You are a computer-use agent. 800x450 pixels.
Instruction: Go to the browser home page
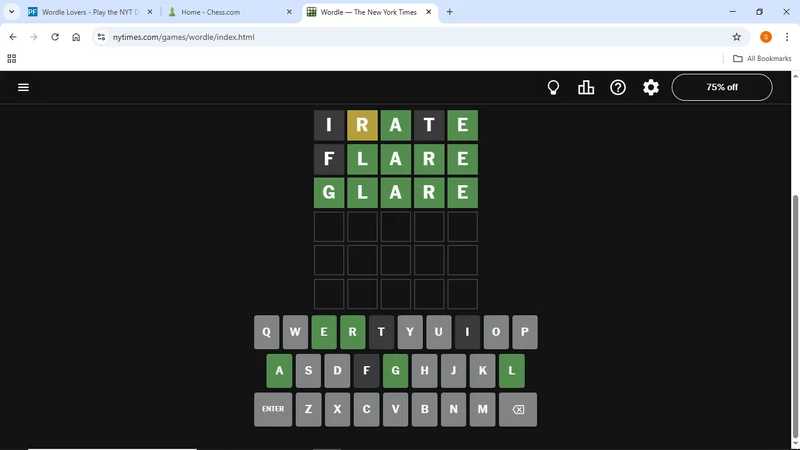coord(76,37)
